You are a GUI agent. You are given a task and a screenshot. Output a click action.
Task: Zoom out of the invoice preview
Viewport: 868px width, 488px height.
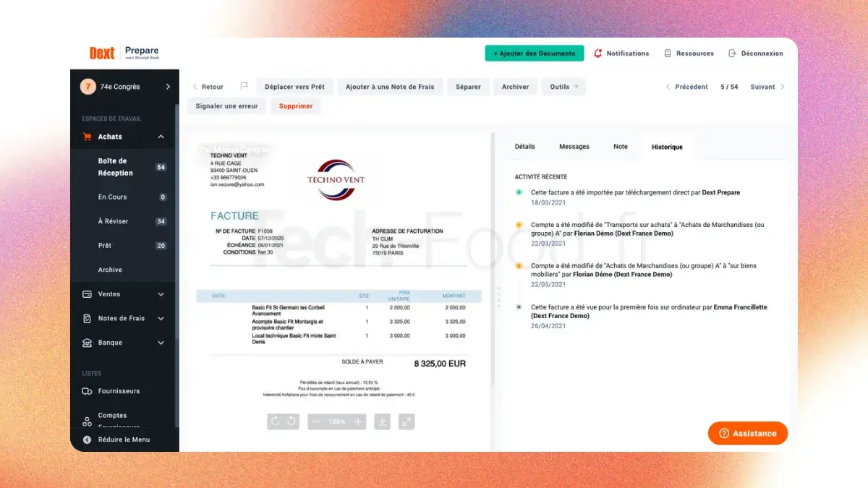coord(315,421)
